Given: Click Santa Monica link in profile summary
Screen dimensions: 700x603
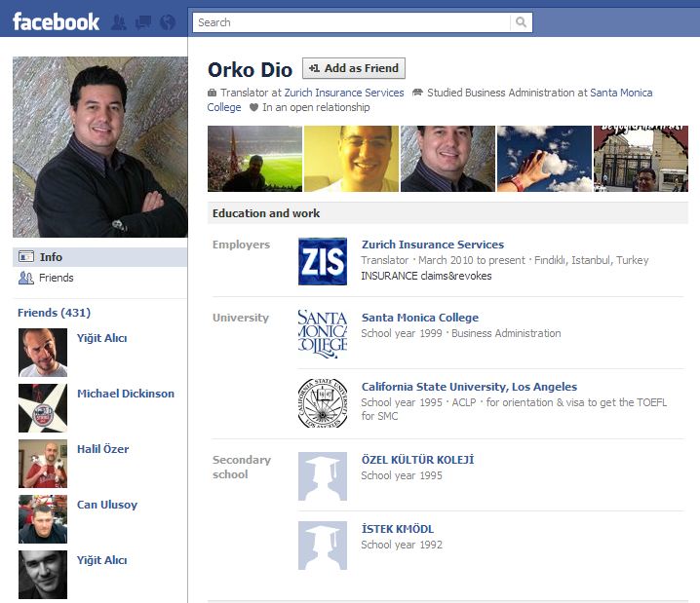Looking at the screenshot, I should click(621, 93).
